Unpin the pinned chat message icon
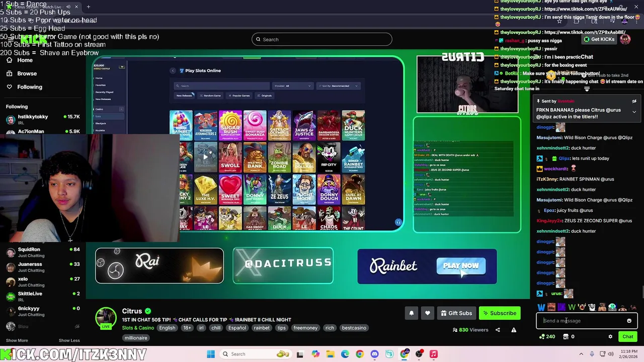Screen dimensions: 644x362 coord(634,101)
